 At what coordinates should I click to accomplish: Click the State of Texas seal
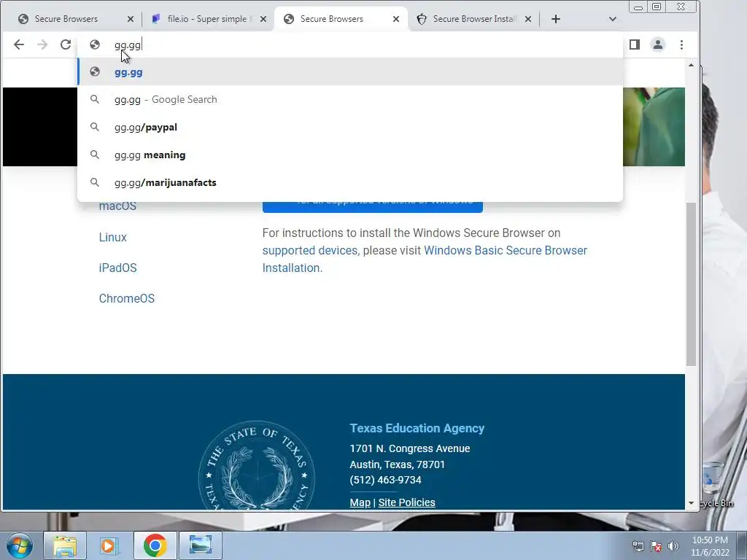tap(256, 466)
